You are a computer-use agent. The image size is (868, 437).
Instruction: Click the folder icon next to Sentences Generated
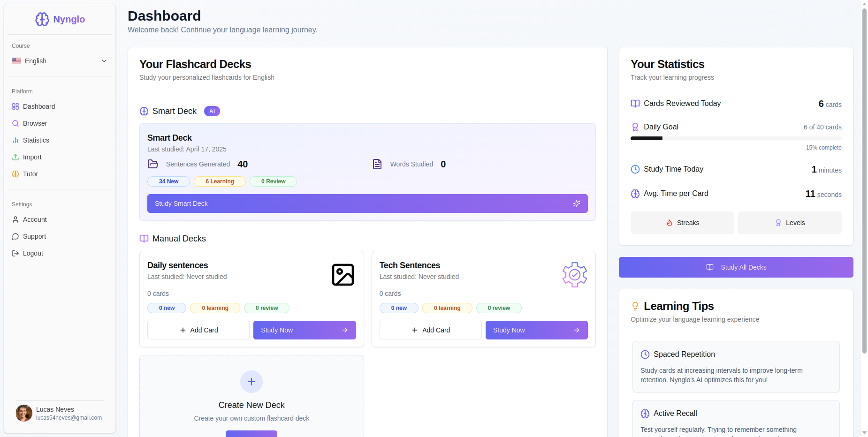pyautogui.click(x=153, y=164)
